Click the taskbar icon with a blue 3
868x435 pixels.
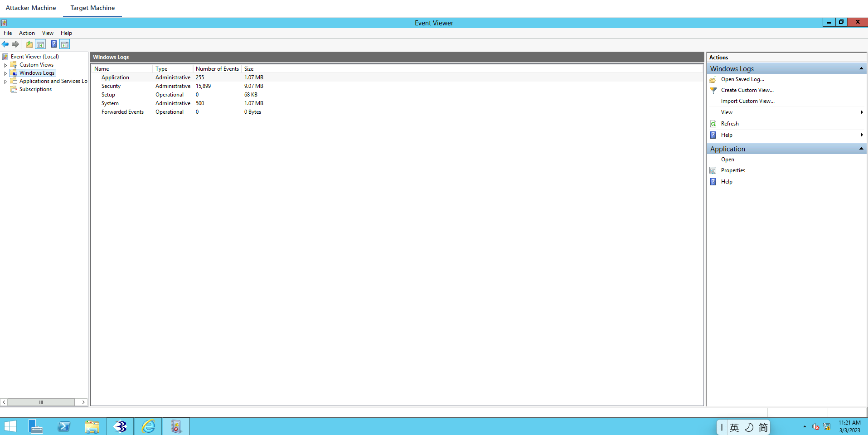pyautogui.click(x=120, y=426)
